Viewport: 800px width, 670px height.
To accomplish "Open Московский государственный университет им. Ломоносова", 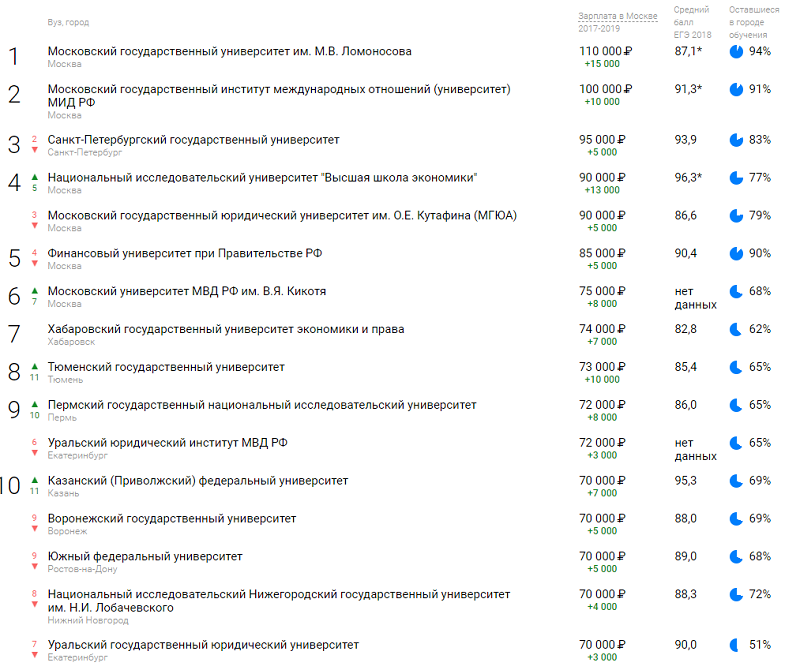I will click(x=229, y=51).
